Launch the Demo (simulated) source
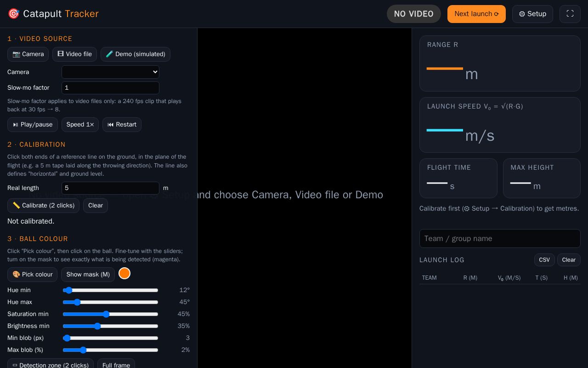 coord(136,54)
